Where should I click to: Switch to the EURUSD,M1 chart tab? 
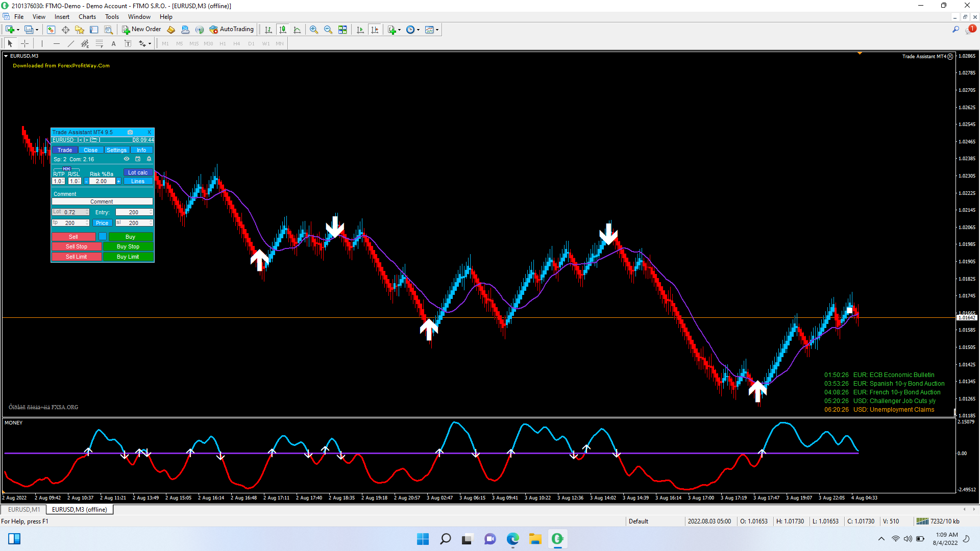click(23, 510)
